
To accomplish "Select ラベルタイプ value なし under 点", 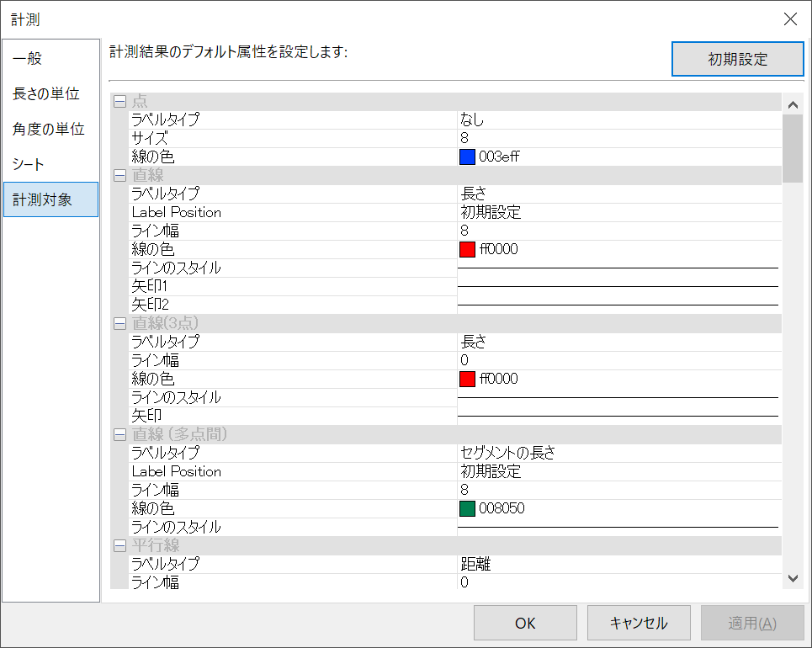I will pyautogui.click(x=618, y=120).
